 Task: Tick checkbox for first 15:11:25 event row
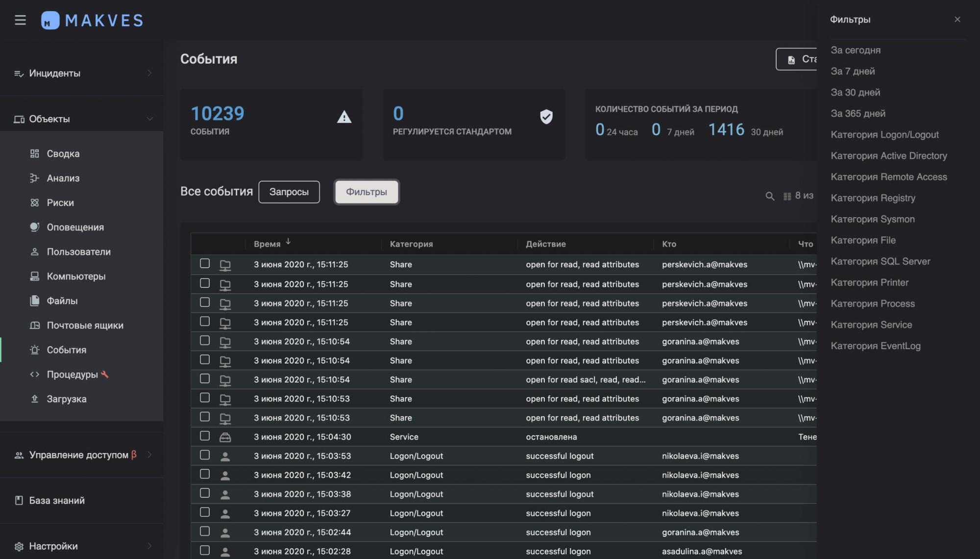tap(205, 264)
